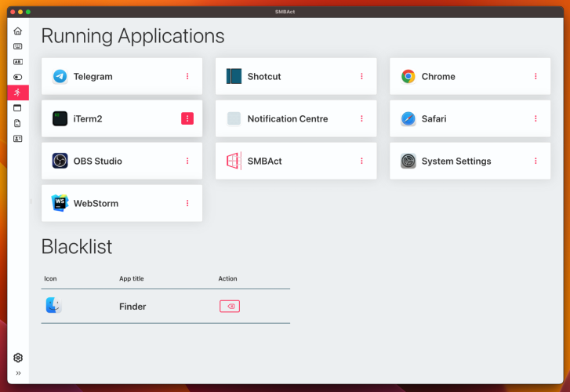Open the toggle switch icon in sidebar
570x392 pixels.
(x=18, y=77)
